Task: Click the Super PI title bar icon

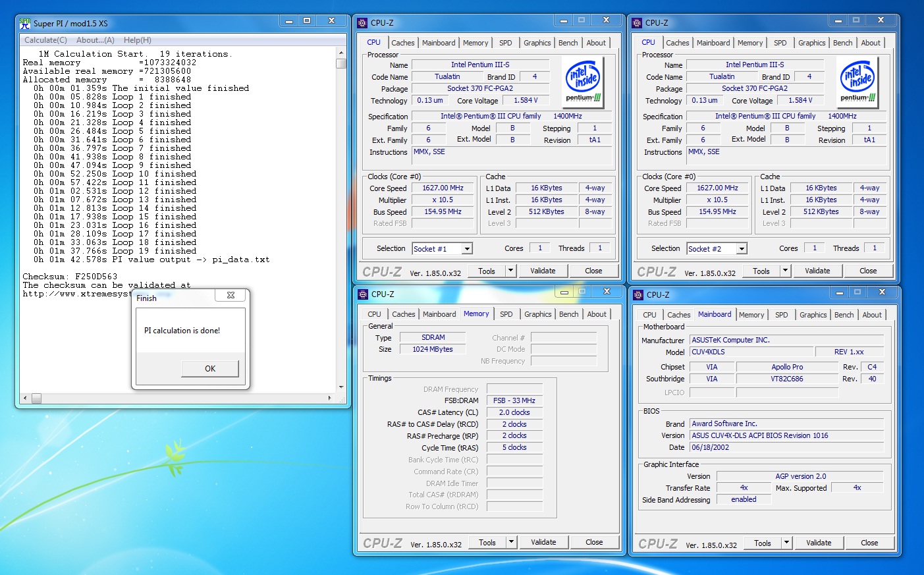Action: point(25,23)
